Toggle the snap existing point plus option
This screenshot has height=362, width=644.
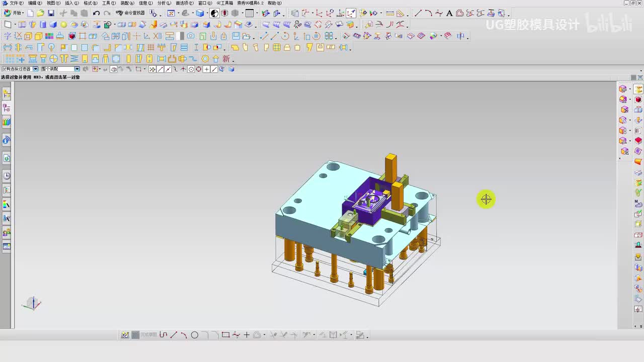(x=206, y=69)
